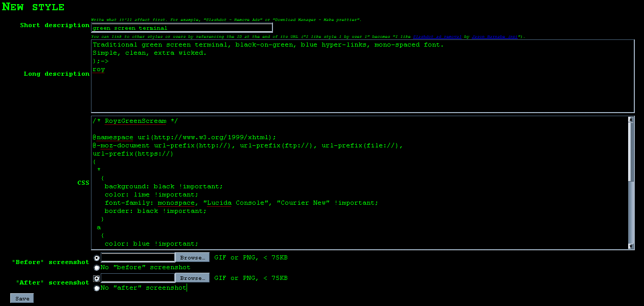Click the Save button
The height and width of the screenshot is (306, 644).
pyautogui.click(x=22, y=298)
